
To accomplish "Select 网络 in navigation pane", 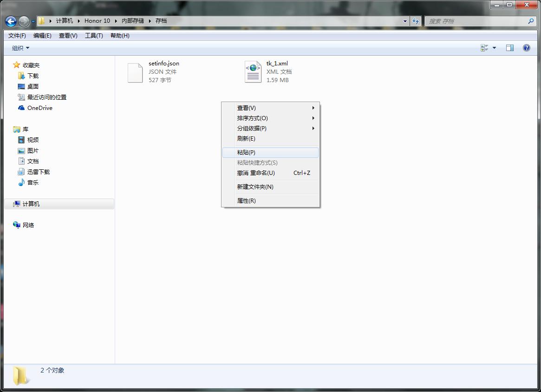I will [28, 225].
